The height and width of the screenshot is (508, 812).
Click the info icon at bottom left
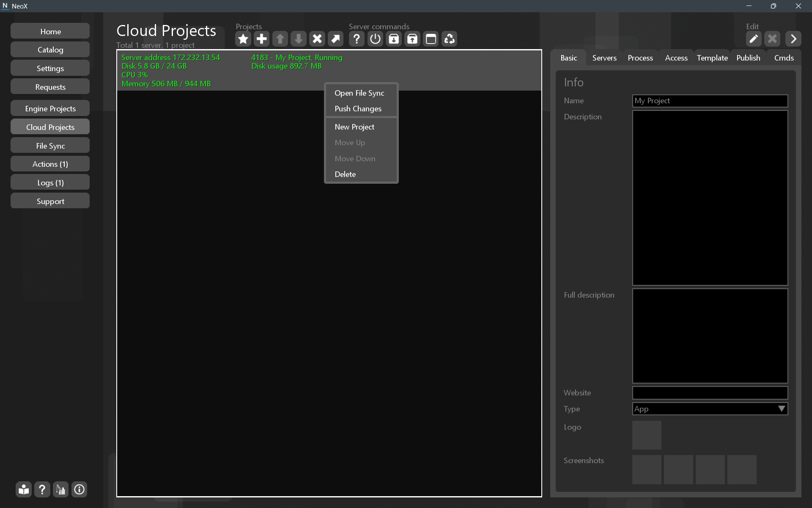coord(79,490)
